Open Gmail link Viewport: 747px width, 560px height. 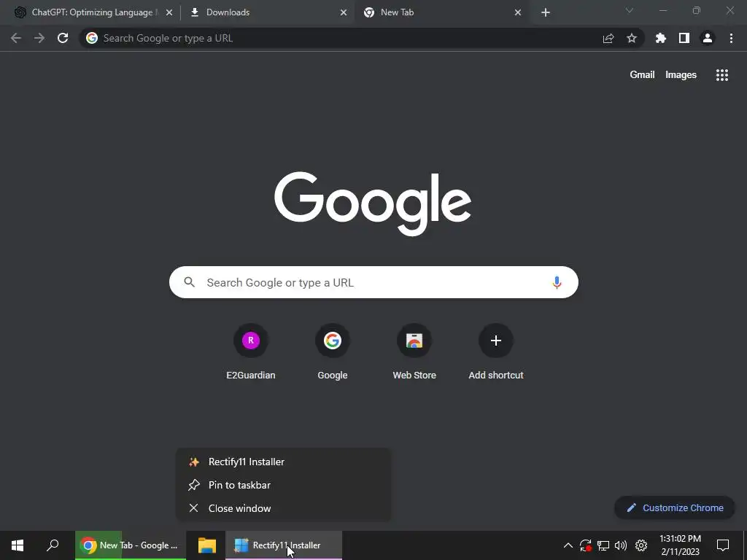coord(642,75)
